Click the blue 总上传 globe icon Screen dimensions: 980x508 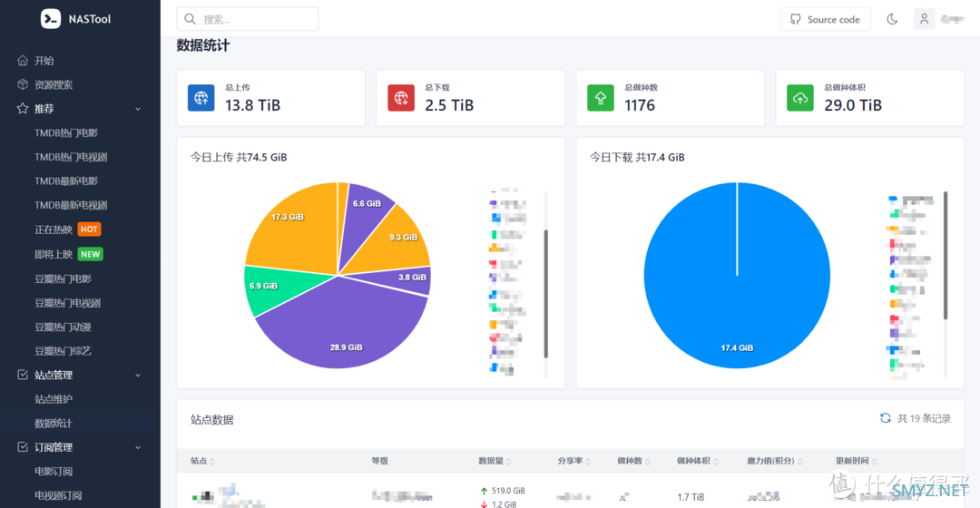[x=201, y=98]
